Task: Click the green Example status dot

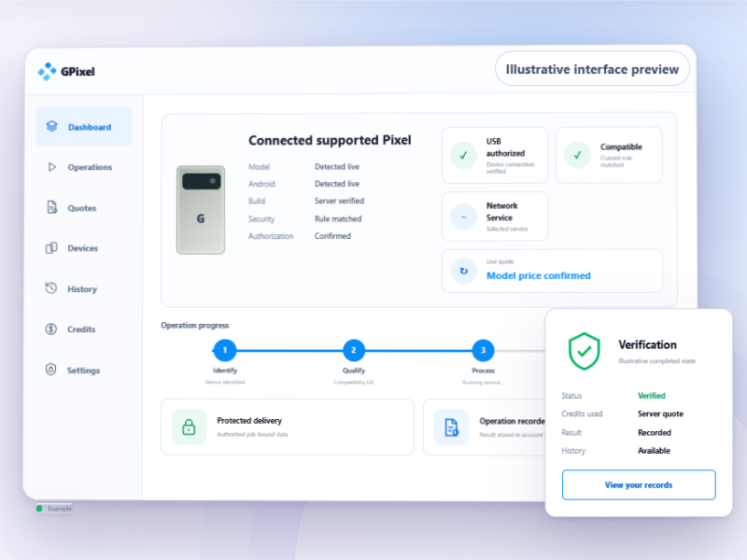Action: (39, 509)
